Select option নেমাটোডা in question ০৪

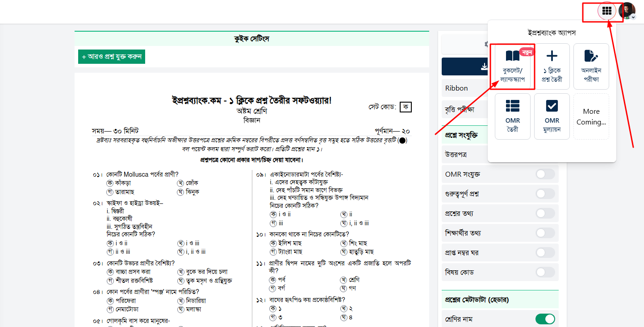click(x=123, y=309)
